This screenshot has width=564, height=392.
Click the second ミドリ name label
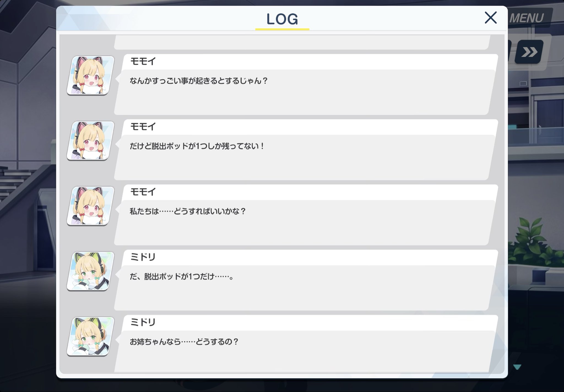coord(143,322)
